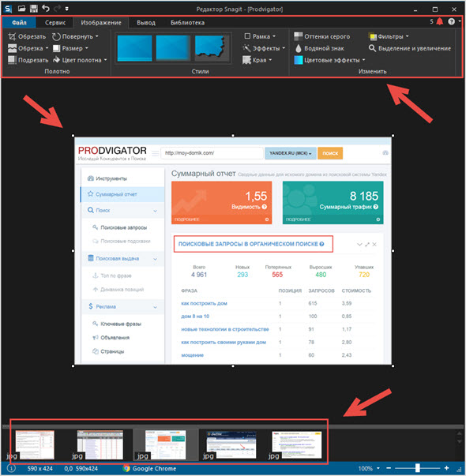The image size is (466, 476).
Task: Go to the Библиотека tab
Action: [187, 22]
